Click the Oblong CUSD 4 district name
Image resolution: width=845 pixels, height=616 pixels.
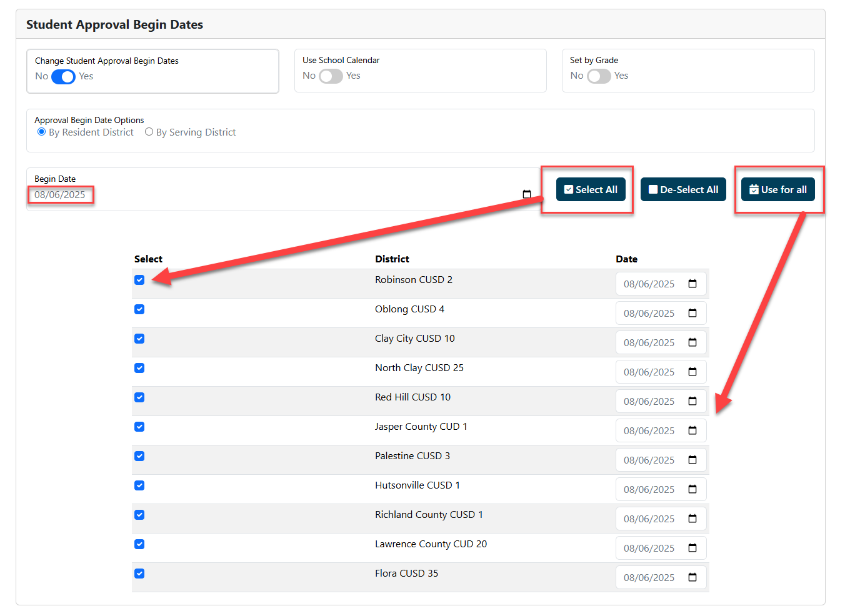coord(409,309)
